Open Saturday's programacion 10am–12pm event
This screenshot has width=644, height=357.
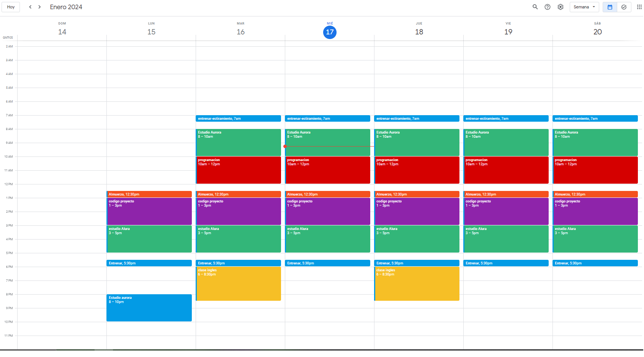(595, 170)
